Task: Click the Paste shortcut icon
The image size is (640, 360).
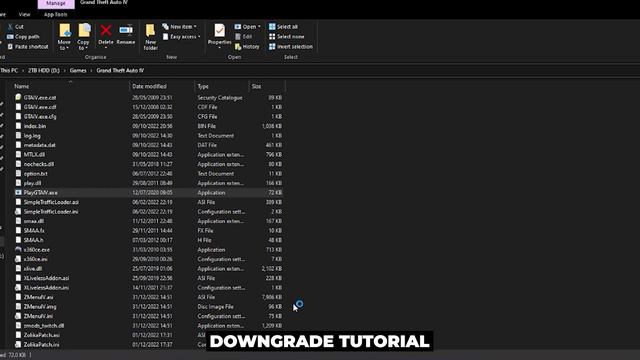Action: click(x=10, y=47)
